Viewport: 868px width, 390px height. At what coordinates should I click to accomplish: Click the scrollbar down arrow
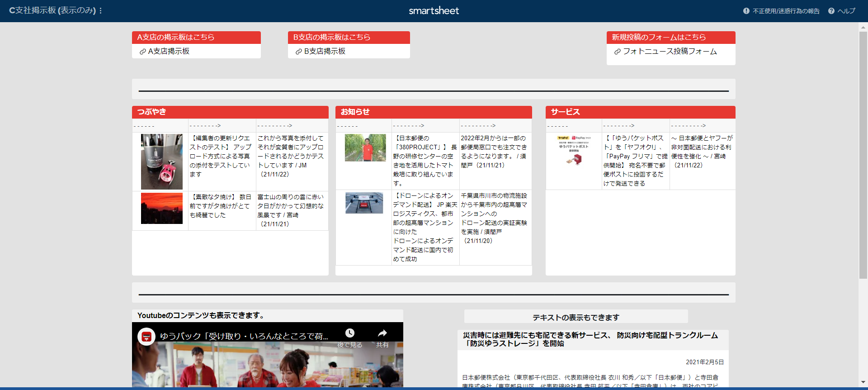coord(863,382)
